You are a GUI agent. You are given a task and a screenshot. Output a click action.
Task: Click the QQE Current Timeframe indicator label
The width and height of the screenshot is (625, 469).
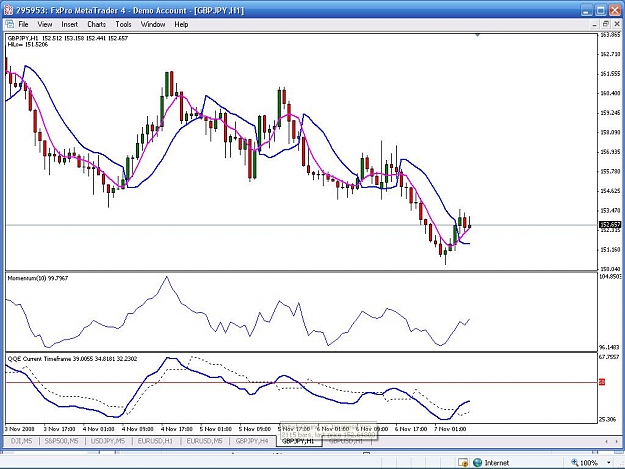point(72,359)
